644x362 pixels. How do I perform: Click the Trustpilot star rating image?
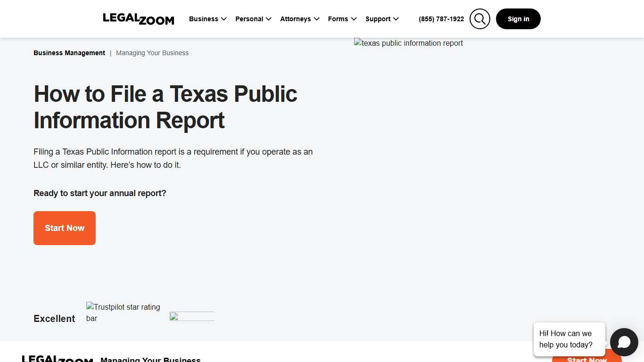[123, 313]
